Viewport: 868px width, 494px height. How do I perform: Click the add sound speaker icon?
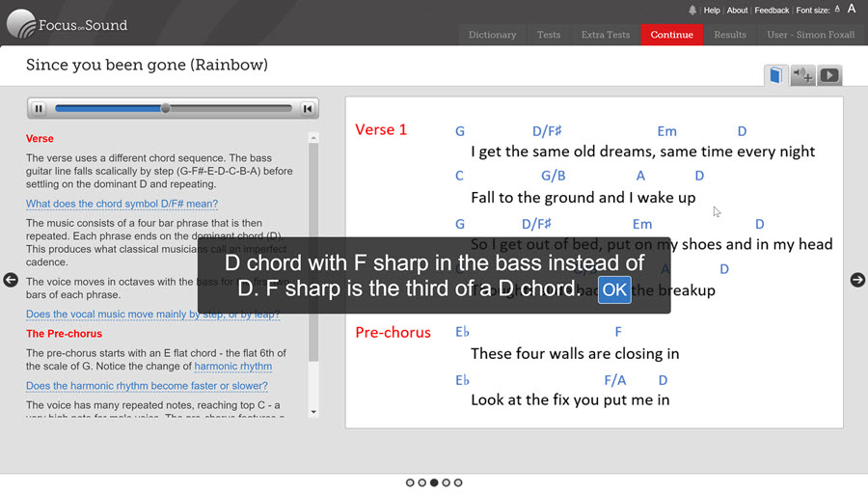tap(802, 75)
